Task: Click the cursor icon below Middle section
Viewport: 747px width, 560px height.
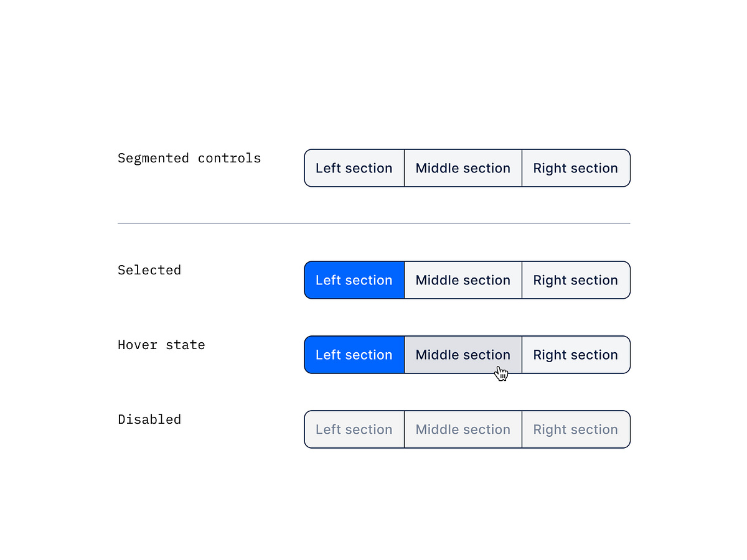Action: pos(501,372)
